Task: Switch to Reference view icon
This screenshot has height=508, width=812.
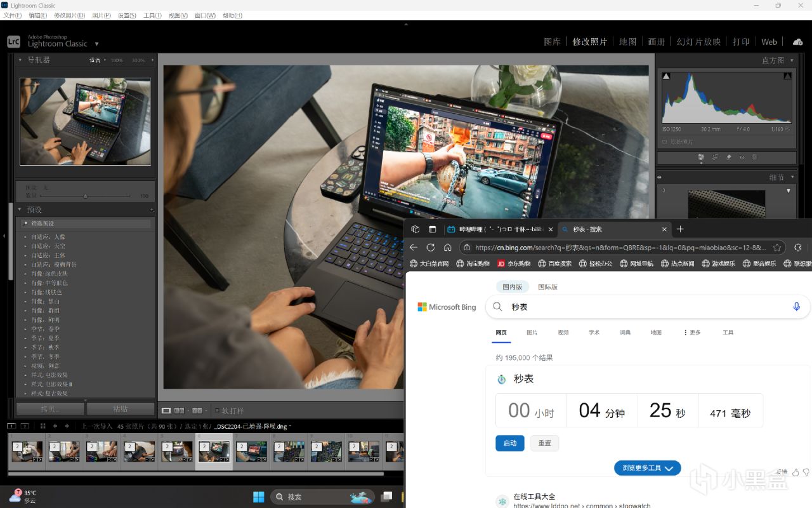Action: [x=179, y=411]
